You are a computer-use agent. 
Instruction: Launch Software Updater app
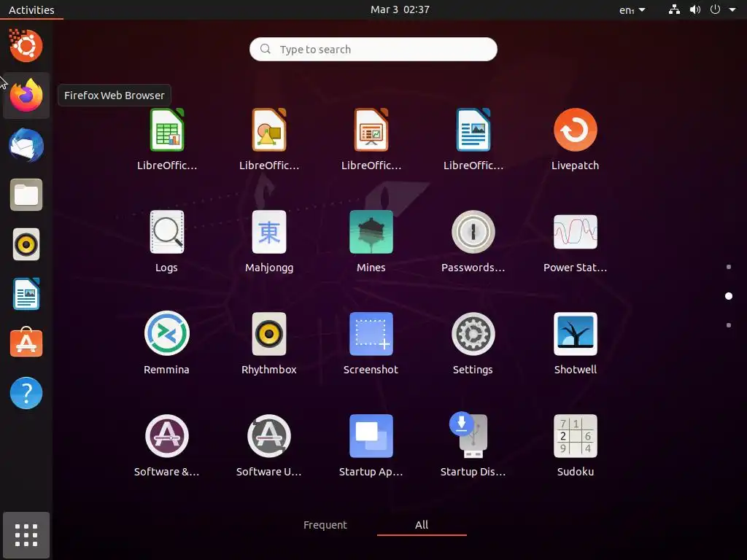[269, 436]
